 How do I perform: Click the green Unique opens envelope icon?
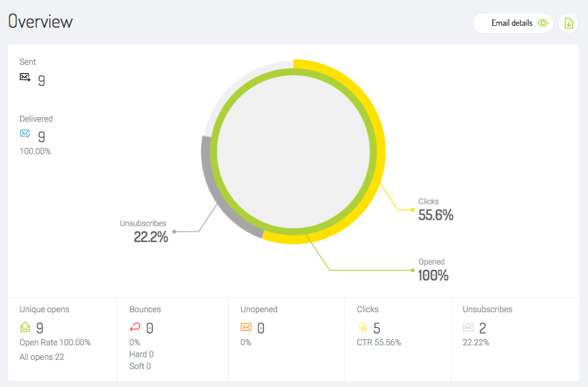pyautogui.click(x=25, y=327)
